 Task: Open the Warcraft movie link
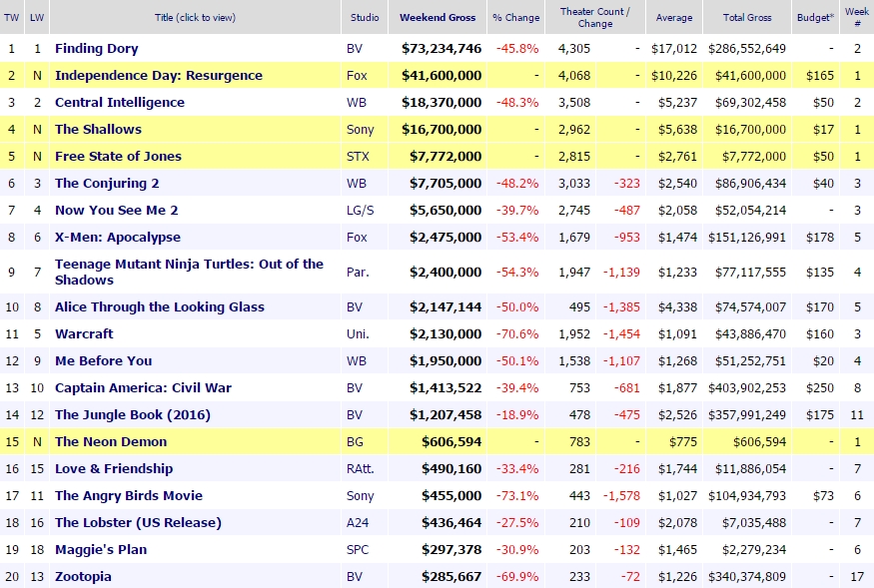(x=84, y=333)
